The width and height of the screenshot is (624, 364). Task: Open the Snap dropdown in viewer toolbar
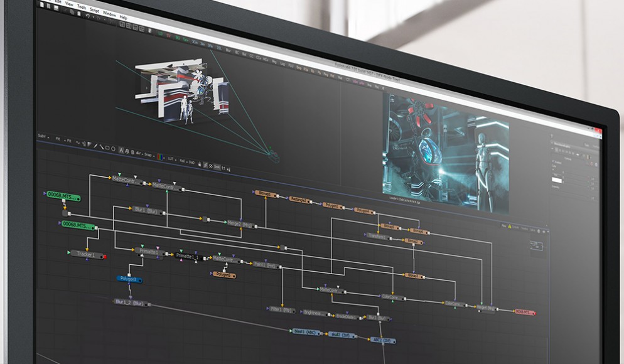[x=148, y=155]
